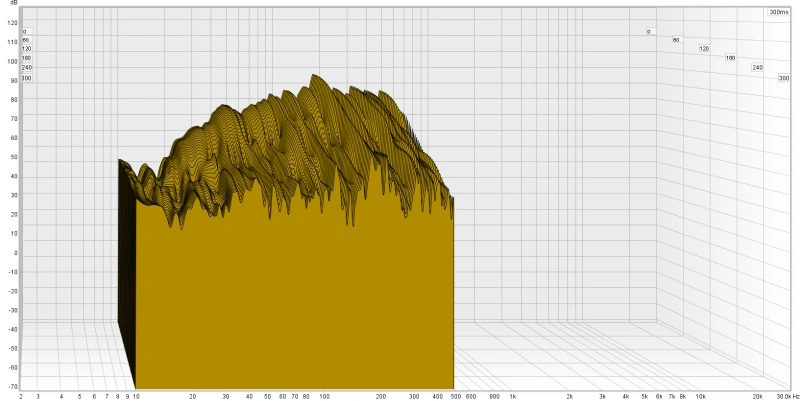The height and width of the screenshot is (401, 800).
Task: Select the 240 time marker beside the dB axis
Action: (x=26, y=68)
